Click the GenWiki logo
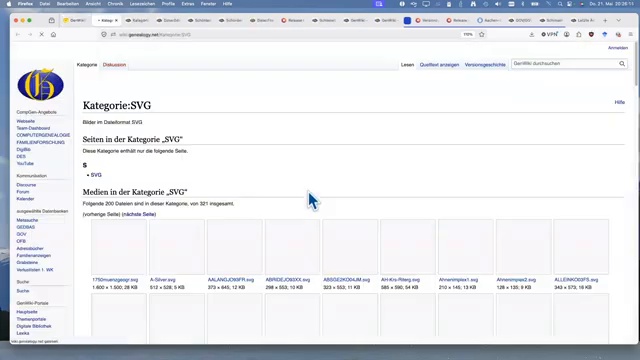640x360 pixels. point(40,84)
